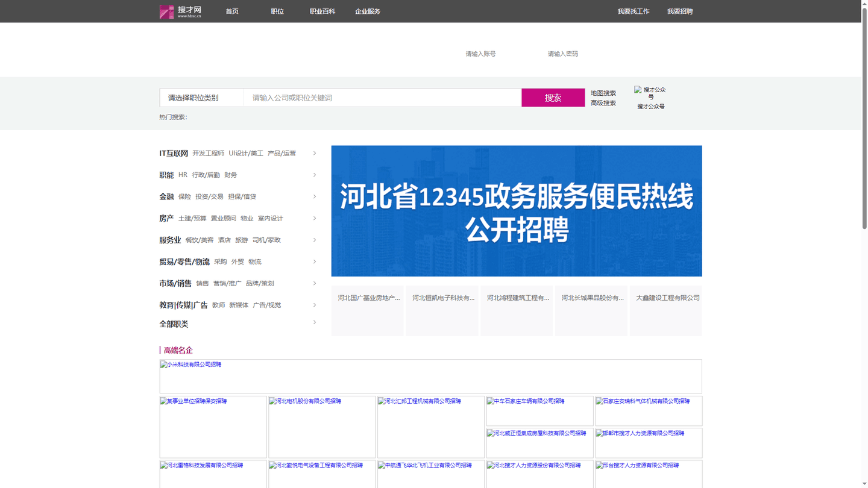Image resolution: width=868 pixels, height=488 pixels.
Task: Expand the 职能 category arrow
Action: (x=315, y=175)
